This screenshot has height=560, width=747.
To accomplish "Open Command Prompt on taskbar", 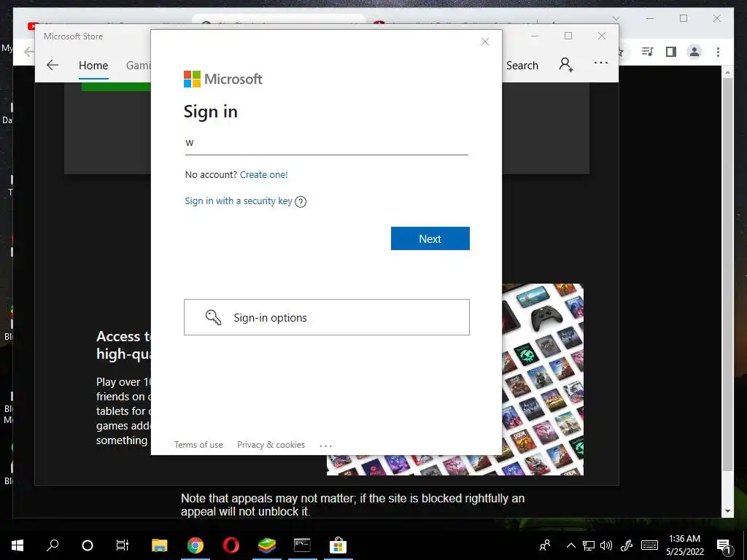I will click(x=302, y=545).
